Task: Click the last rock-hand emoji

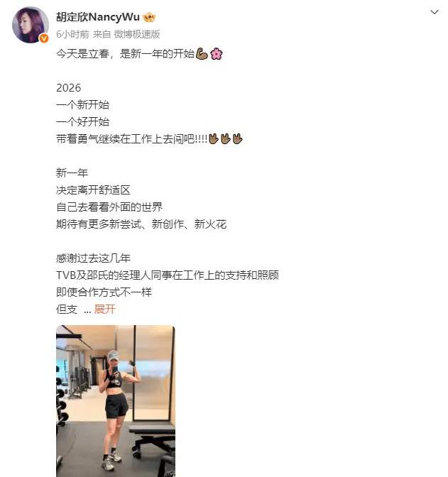Action: point(237,138)
